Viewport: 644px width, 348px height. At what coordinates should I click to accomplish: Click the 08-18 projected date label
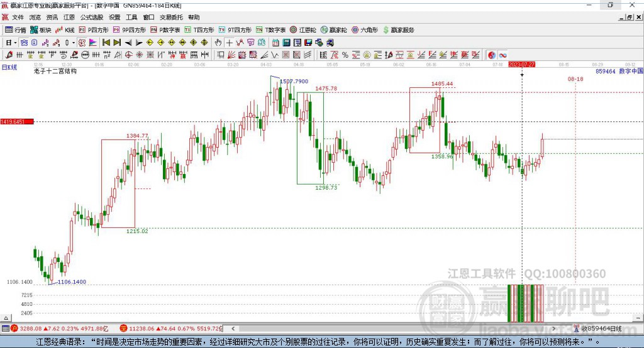575,79
